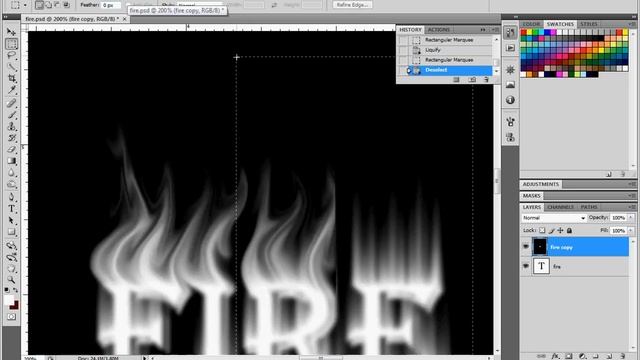
Task: Select the Brush tool
Action: (11, 115)
